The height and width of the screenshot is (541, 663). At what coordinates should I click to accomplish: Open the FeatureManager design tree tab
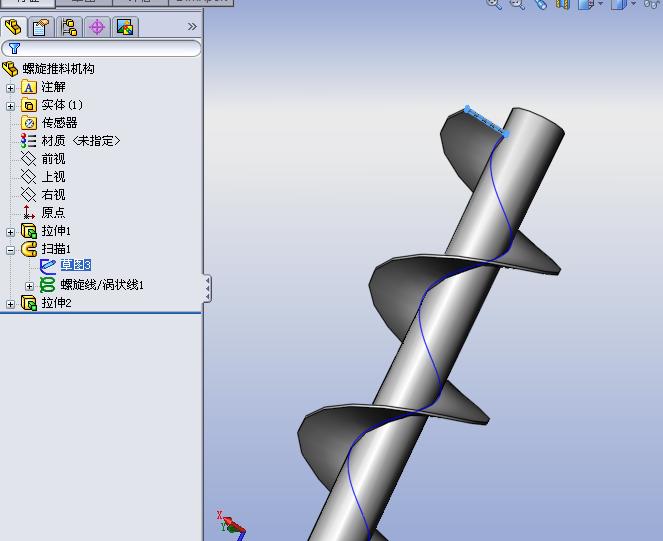pyautogui.click(x=14, y=27)
